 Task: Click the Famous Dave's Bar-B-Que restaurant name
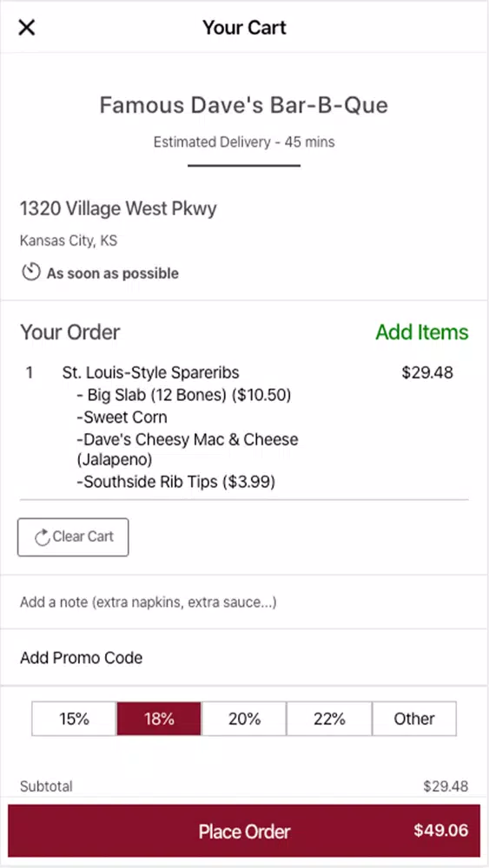click(244, 105)
